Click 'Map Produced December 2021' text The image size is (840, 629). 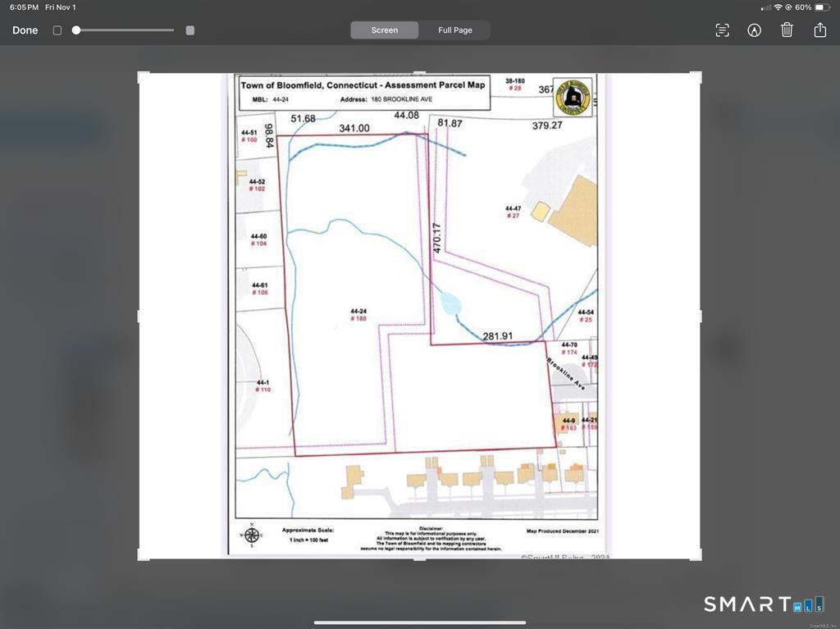(x=563, y=531)
